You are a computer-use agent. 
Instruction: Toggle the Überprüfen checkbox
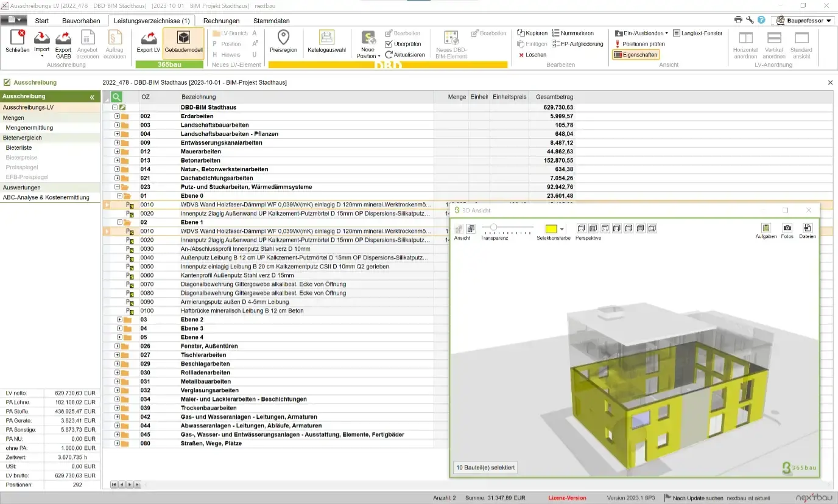[389, 44]
